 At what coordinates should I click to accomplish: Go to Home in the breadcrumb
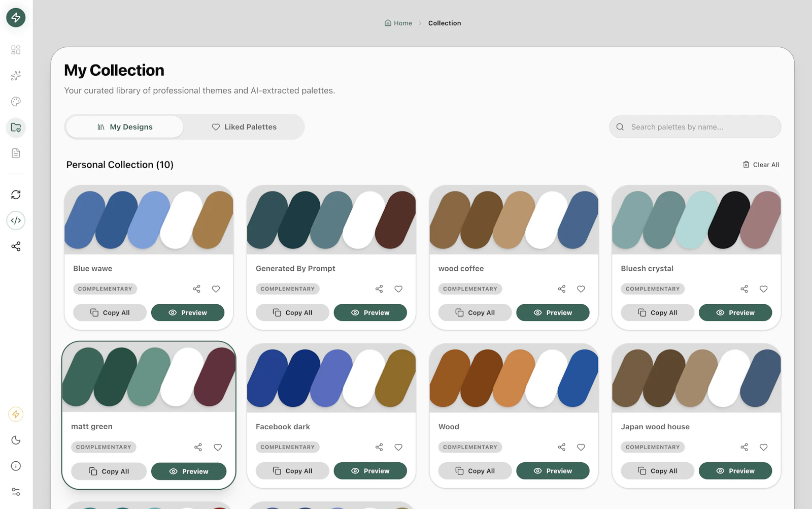coord(398,23)
